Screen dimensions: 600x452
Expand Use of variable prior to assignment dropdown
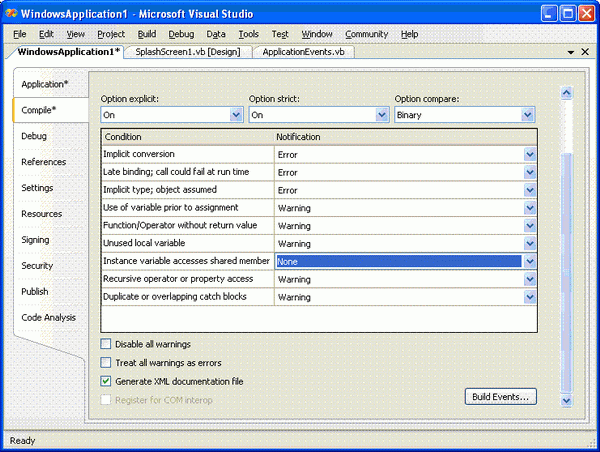click(530, 208)
